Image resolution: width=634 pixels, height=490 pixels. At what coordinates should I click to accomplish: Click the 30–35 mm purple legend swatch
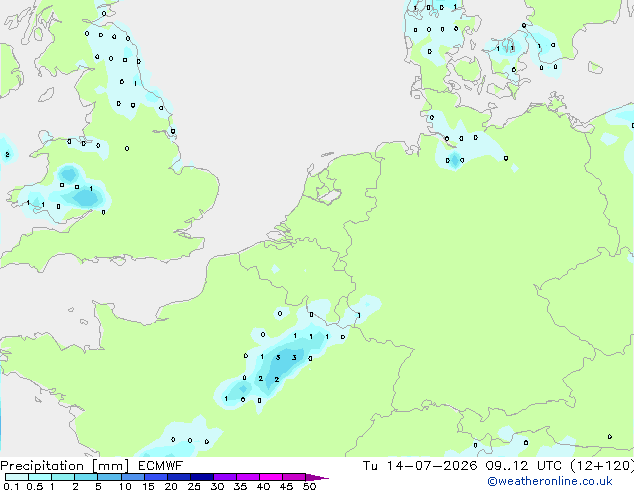point(224,477)
